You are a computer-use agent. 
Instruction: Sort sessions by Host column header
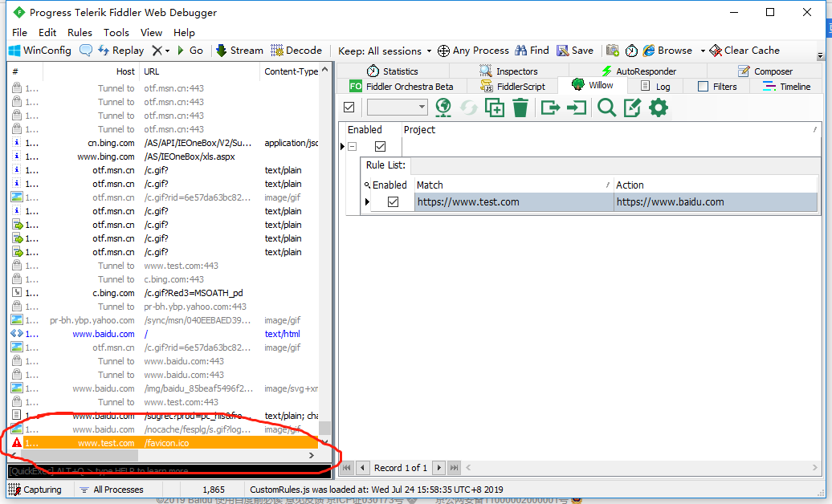tap(92, 71)
